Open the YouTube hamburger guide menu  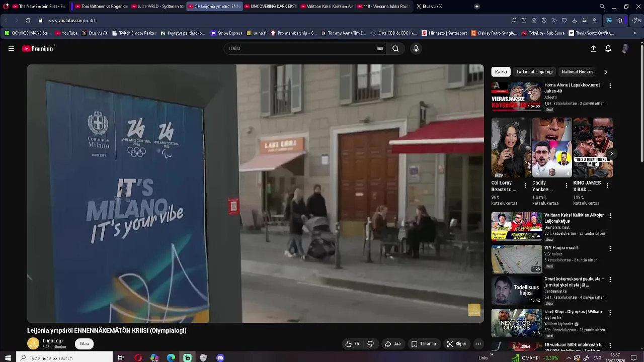coord(11,49)
